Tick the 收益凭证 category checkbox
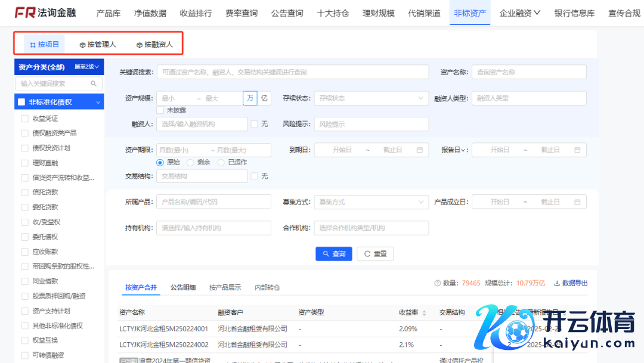This screenshot has height=363, width=644. (x=25, y=118)
